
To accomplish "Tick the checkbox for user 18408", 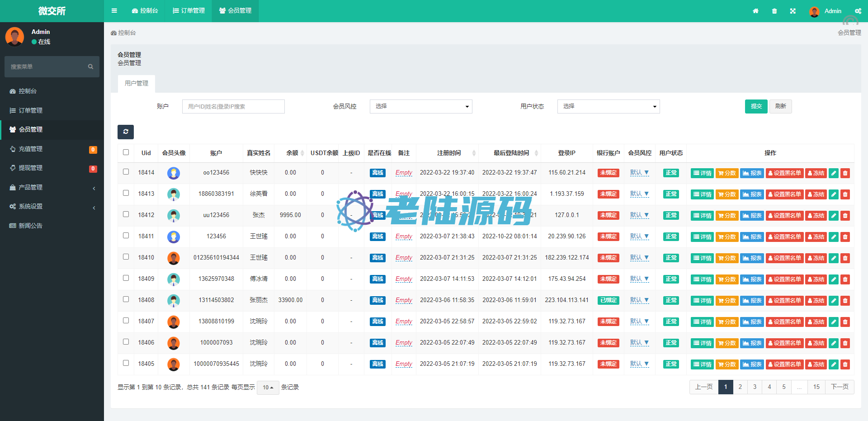I will pos(126,299).
